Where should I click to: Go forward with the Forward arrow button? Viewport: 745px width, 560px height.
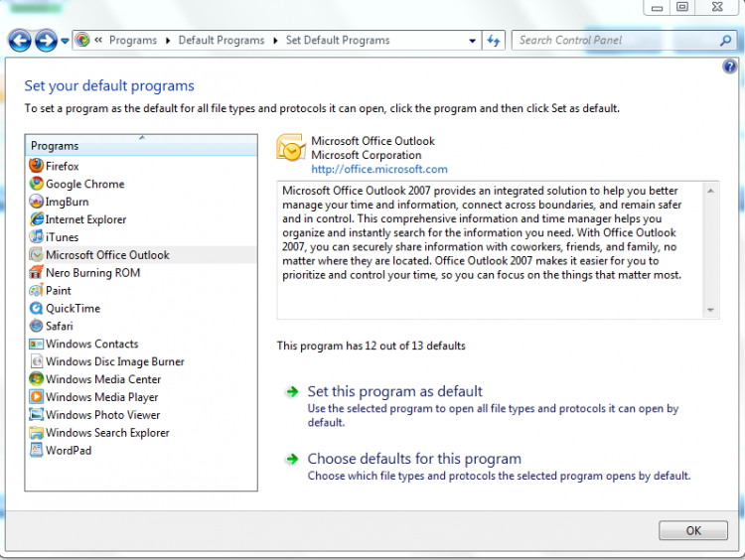point(46,41)
